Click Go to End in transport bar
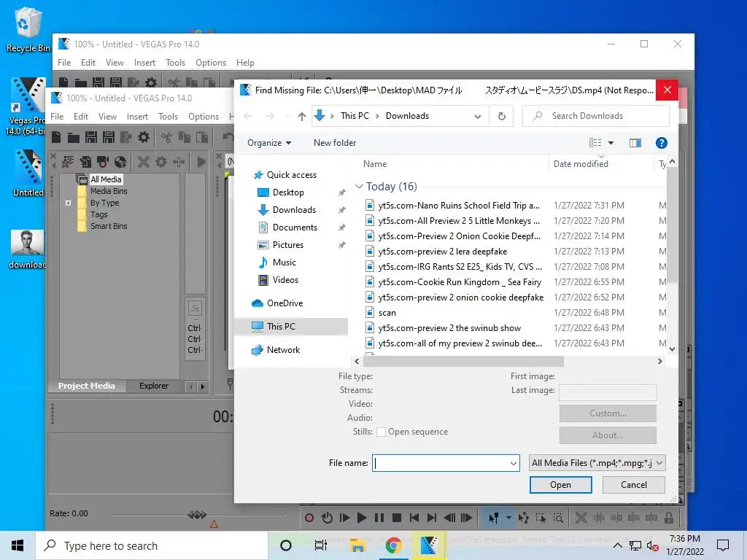 click(432, 518)
